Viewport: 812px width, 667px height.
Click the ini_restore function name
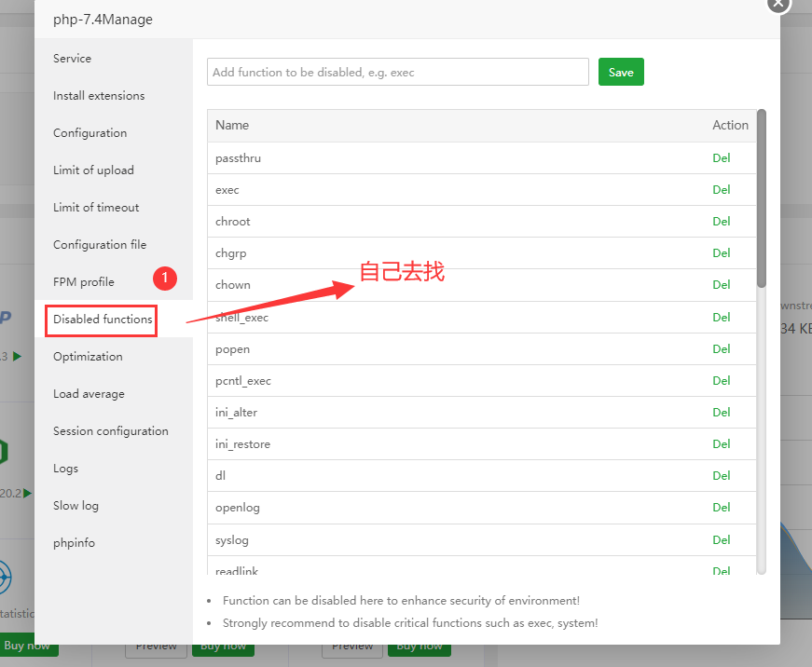tap(243, 444)
